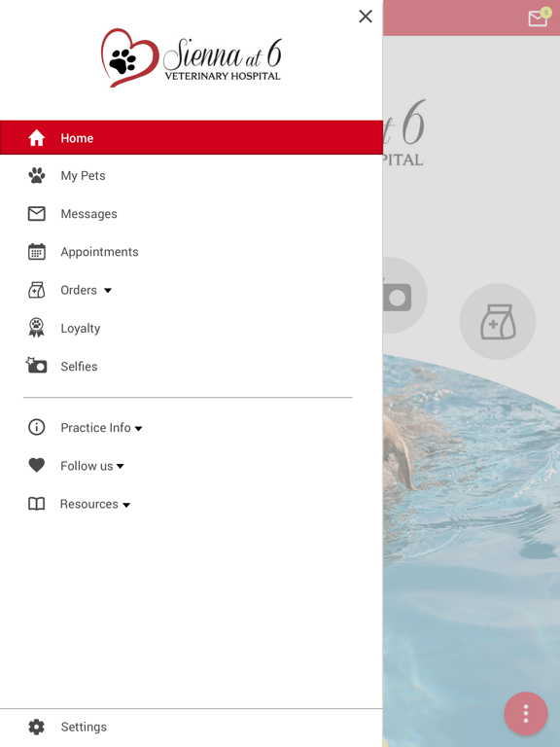
Task: Open the My Pets paw icon
Action: (37, 175)
